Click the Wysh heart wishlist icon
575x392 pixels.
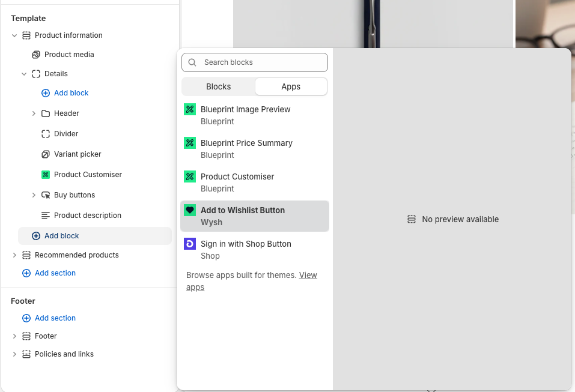coord(190,210)
